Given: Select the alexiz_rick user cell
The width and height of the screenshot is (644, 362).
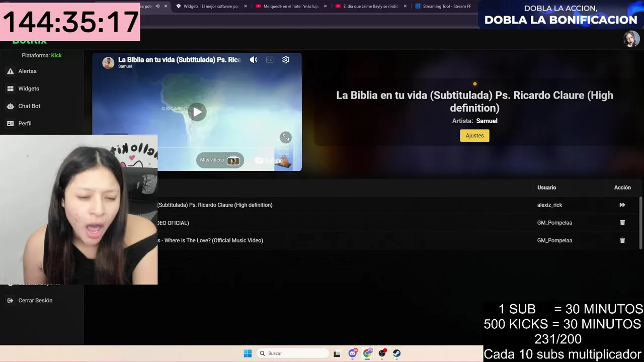Looking at the screenshot, I should click(x=549, y=205).
